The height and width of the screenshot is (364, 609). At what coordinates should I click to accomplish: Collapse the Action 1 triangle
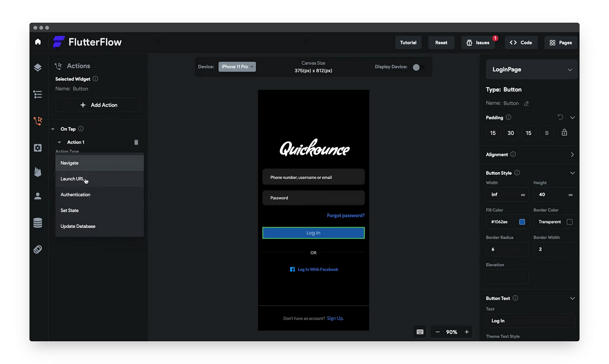[x=60, y=142]
